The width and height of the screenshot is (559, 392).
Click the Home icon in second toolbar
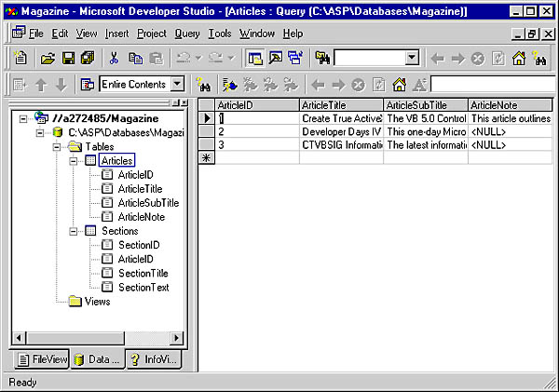point(400,85)
